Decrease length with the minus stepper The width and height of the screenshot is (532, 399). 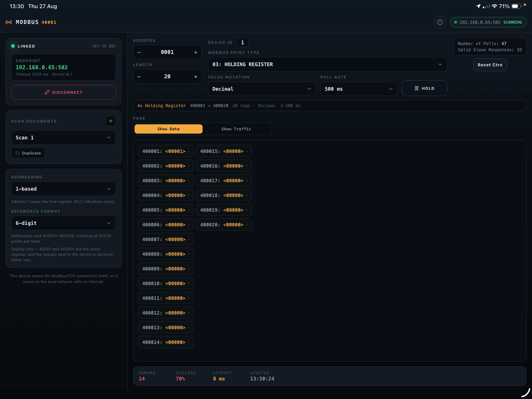[139, 77]
